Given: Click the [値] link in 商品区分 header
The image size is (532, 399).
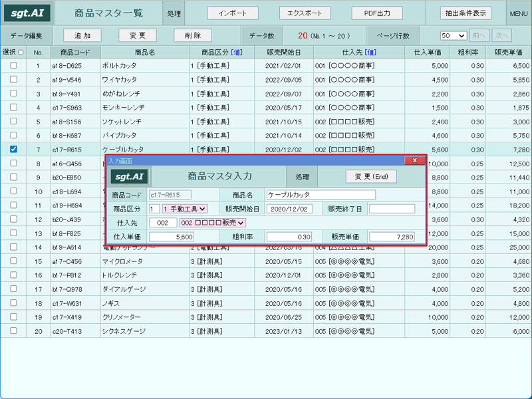Looking at the screenshot, I should click(x=237, y=53).
